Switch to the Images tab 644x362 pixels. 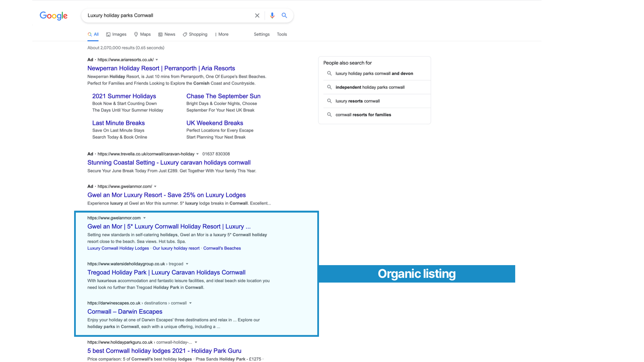(x=116, y=34)
